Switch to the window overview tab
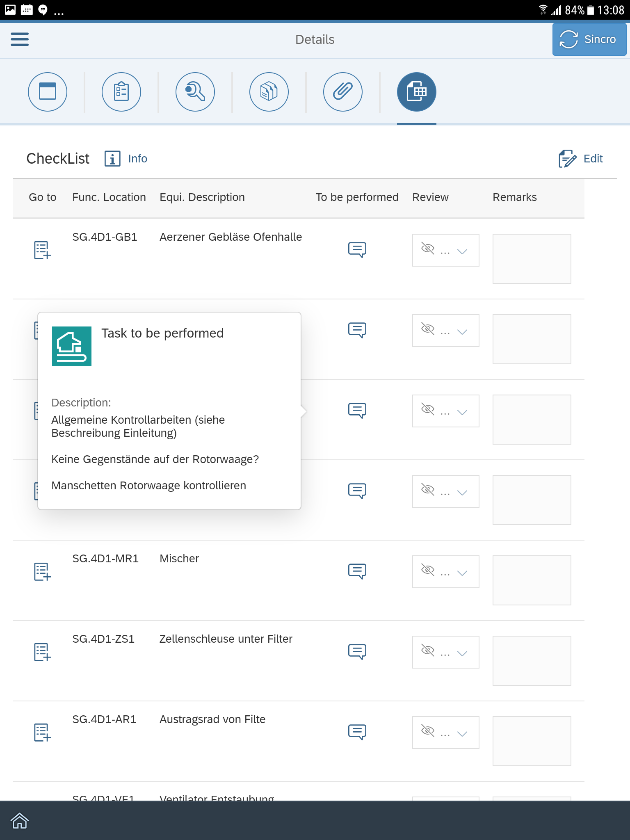The height and width of the screenshot is (840, 630). (x=48, y=92)
